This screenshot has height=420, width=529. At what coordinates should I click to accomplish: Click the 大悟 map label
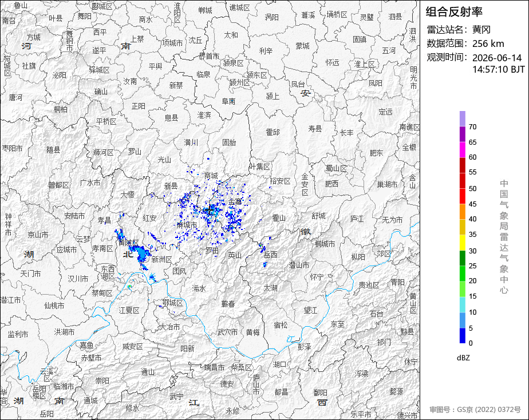pos(128,195)
